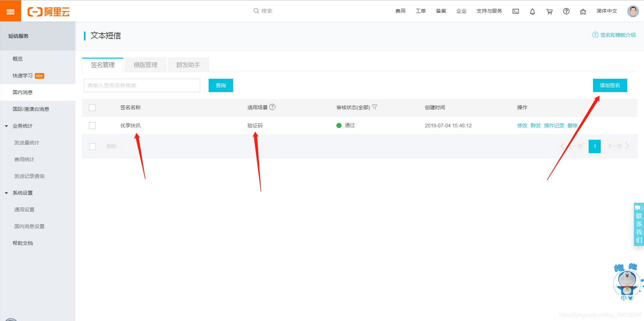Click the 添加签名 button
This screenshot has height=321, width=644.
tap(610, 85)
